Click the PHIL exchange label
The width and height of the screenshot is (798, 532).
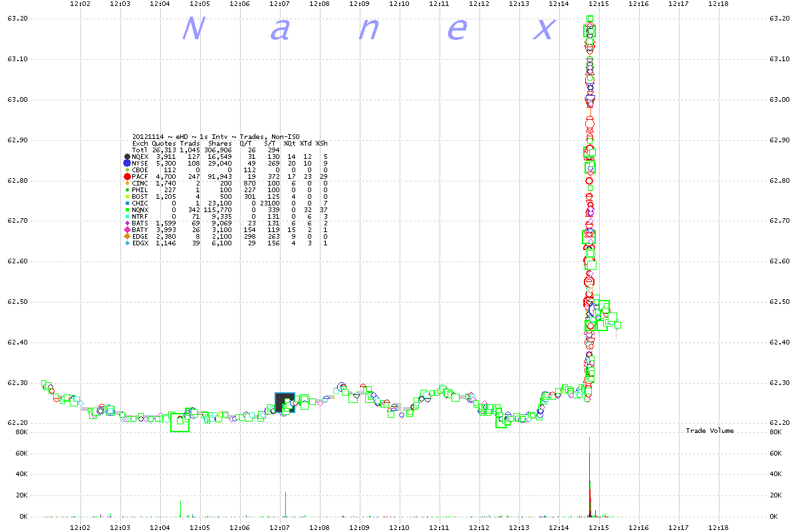[140, 190]
